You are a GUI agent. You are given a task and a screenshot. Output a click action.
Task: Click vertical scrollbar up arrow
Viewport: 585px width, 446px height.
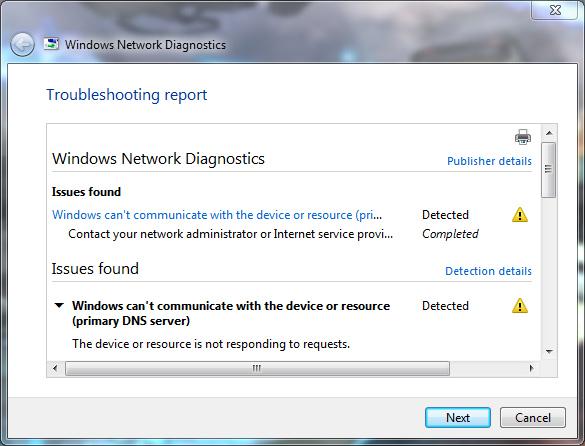[x=549, y=133]
